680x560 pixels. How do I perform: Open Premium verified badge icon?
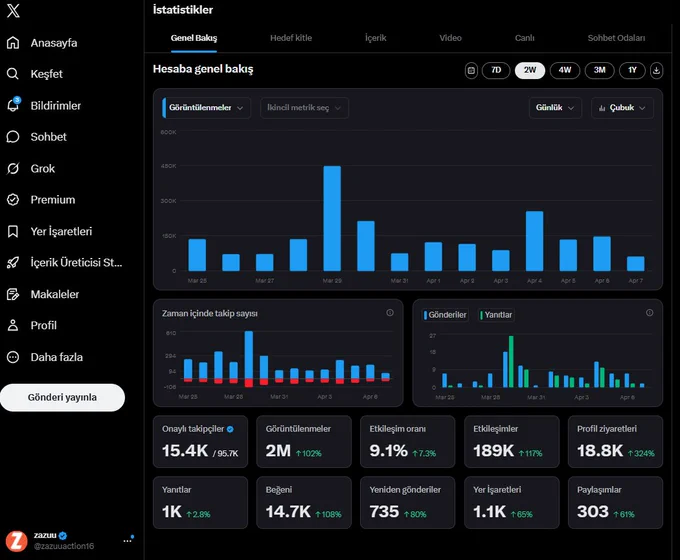click(x=13, y=200)
